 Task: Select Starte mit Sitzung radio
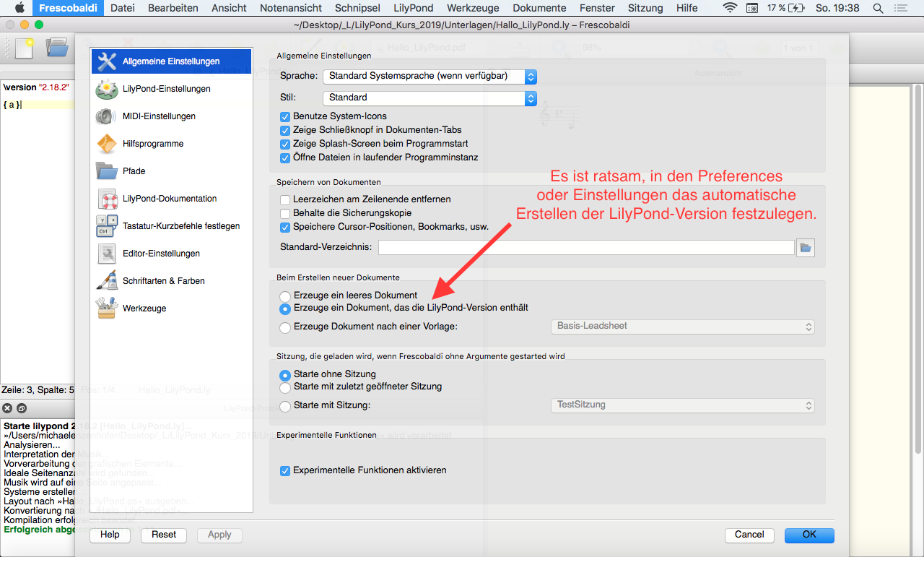285,406
